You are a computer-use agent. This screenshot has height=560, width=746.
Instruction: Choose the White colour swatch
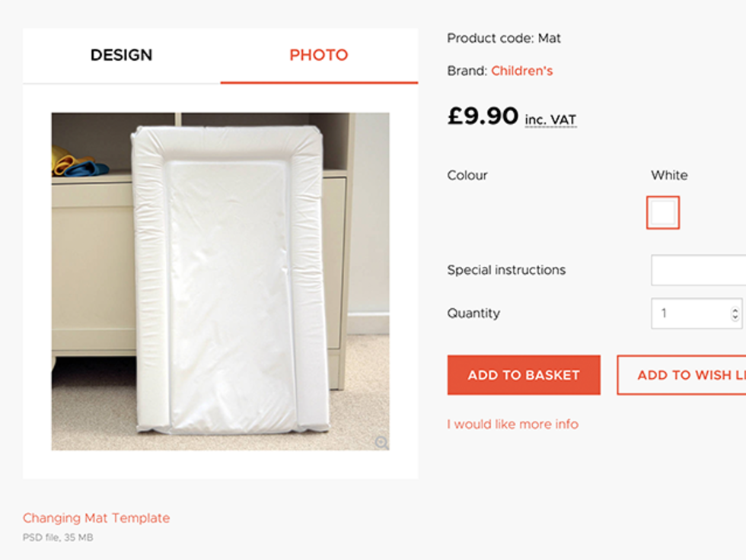[663, 213]
